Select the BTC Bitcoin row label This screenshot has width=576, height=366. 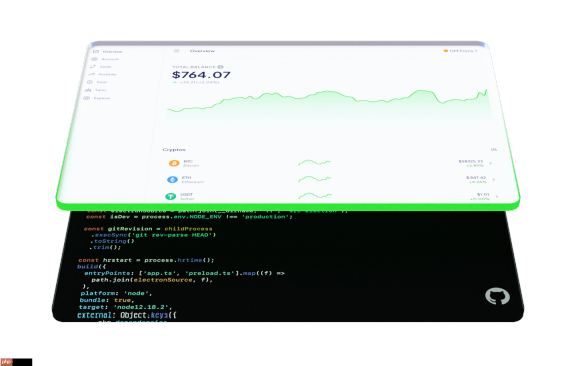click(x=191, y=164)
